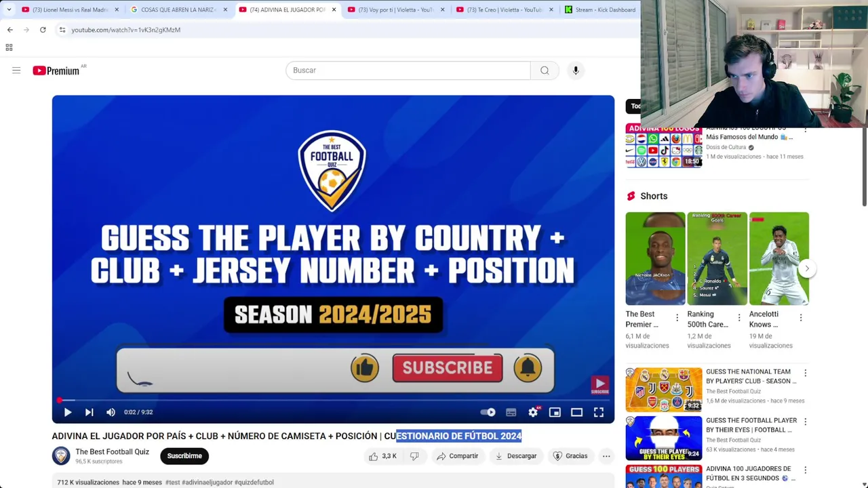Open options for Ancelotti Knows short
The width and height of the screenshot is (868, 488).
[801, 318]
